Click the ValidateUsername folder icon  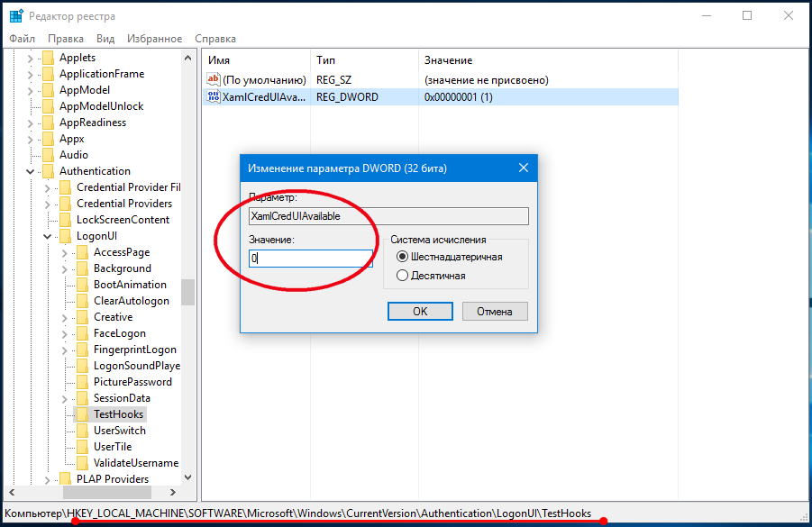82,463
